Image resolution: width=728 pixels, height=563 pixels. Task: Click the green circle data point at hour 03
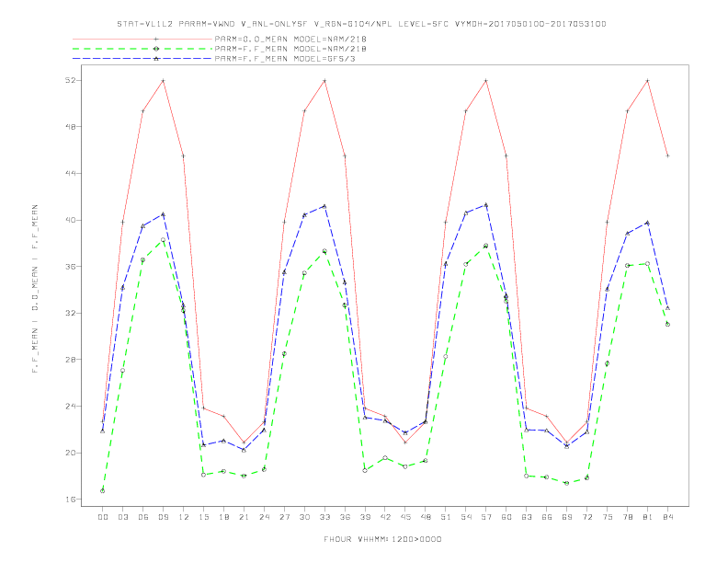[x=122, y=370]
